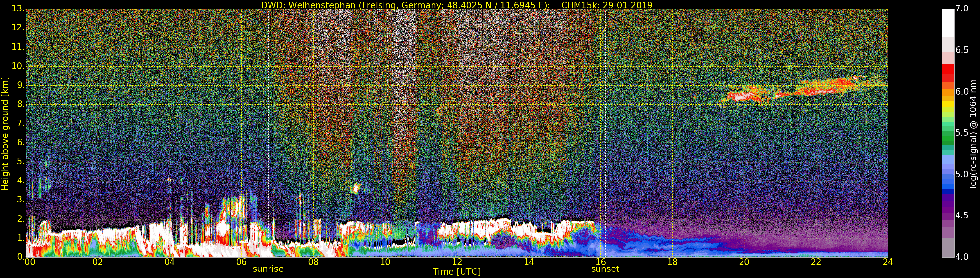Screen dimensions: 980x278
Task: Click the colorbar value '4.5'
Action: tap(962, 216)
